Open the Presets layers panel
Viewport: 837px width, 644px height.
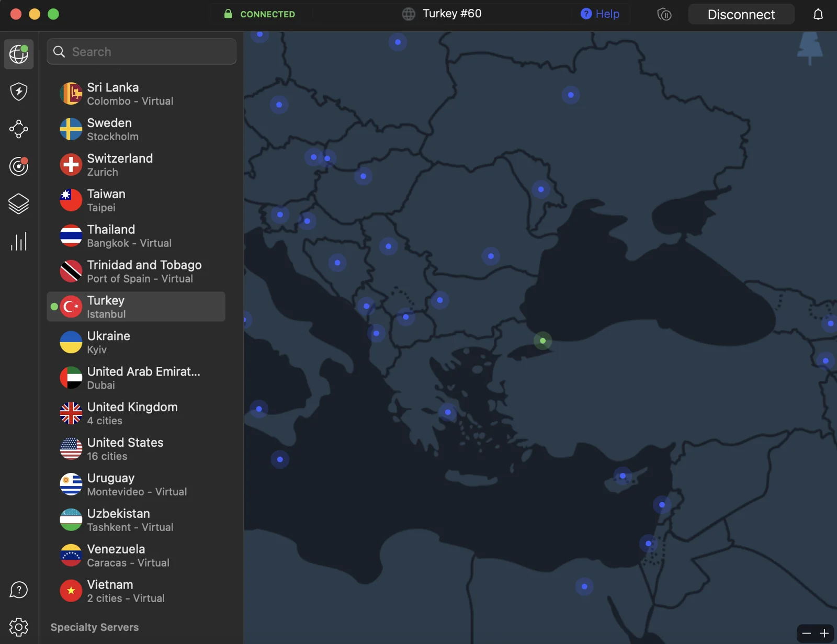pyautogui.click(x=18, y=204)
